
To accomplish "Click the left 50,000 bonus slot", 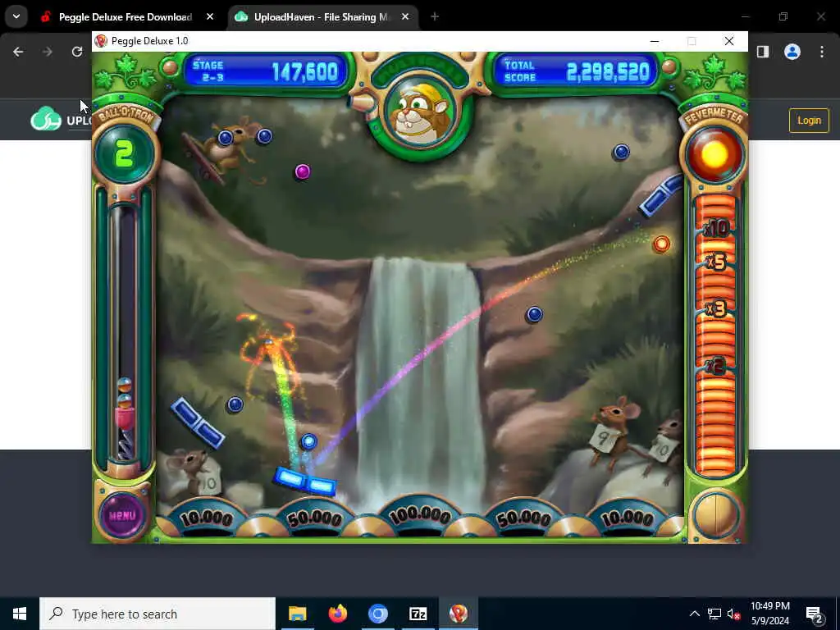I will point(314,518).
